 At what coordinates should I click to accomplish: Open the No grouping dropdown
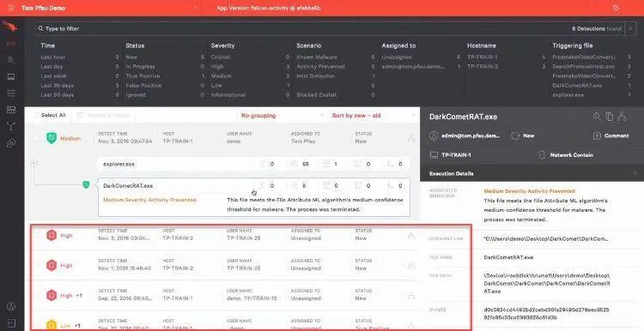[283, 116]
